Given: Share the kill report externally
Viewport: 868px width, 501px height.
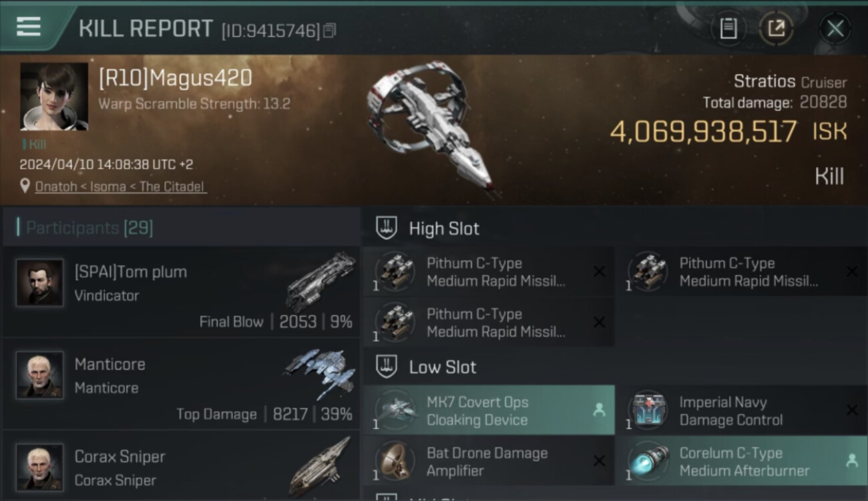Looking at the screenshot, I should pyautogui.click(x=777, y=29).
